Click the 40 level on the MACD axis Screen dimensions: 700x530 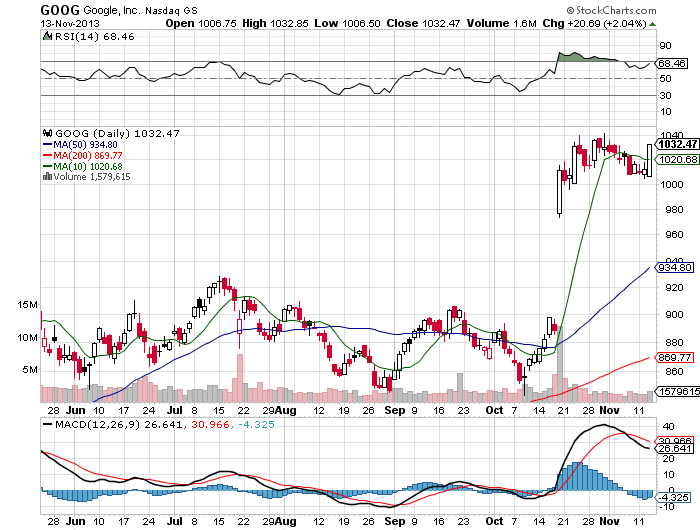pyautogui.click(x=668, y=426)
